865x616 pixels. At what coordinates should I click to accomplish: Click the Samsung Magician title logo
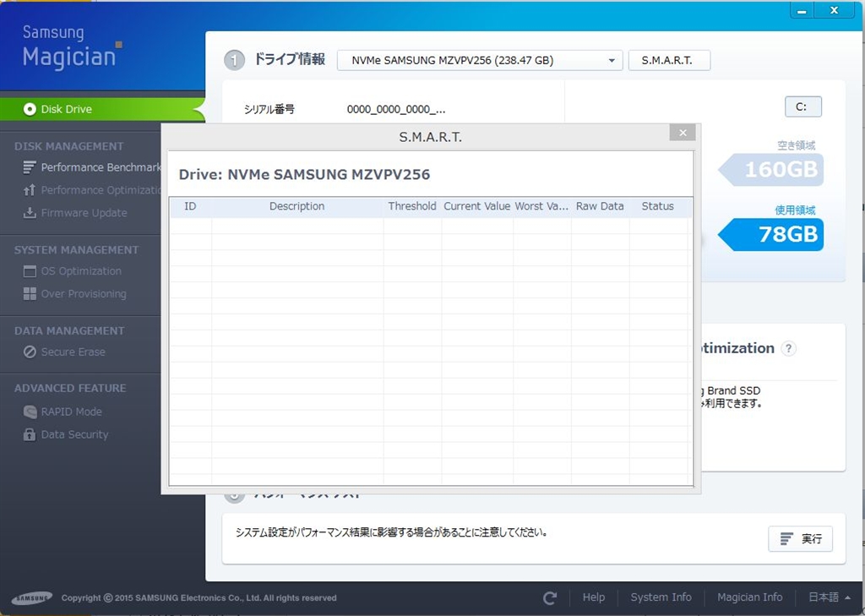(x=73, y=48)
